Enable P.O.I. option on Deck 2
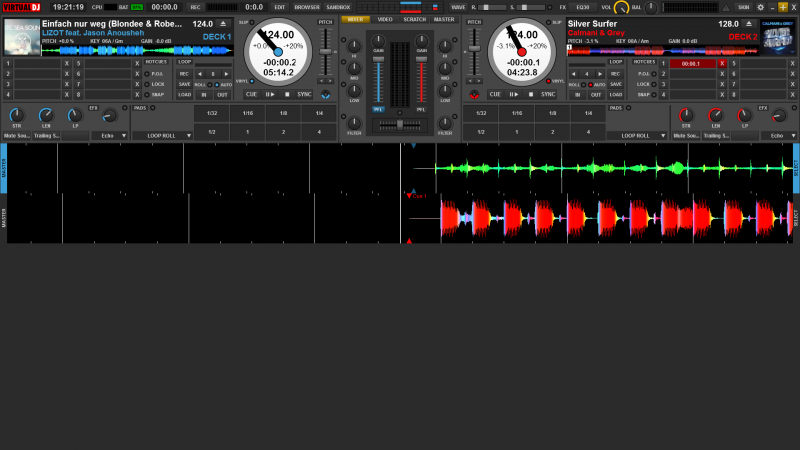The height and width of the screenshot is (450, 800). click(x=654, y=74)
